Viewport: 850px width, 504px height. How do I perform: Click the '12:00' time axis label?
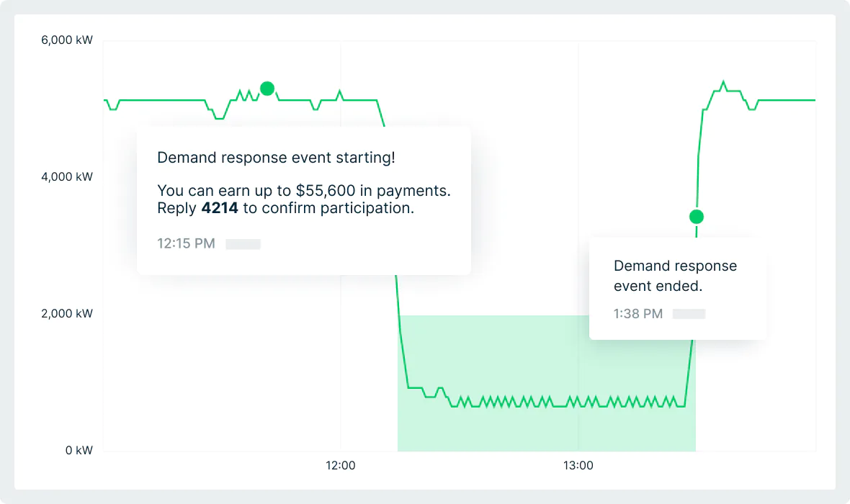point(341,465)
